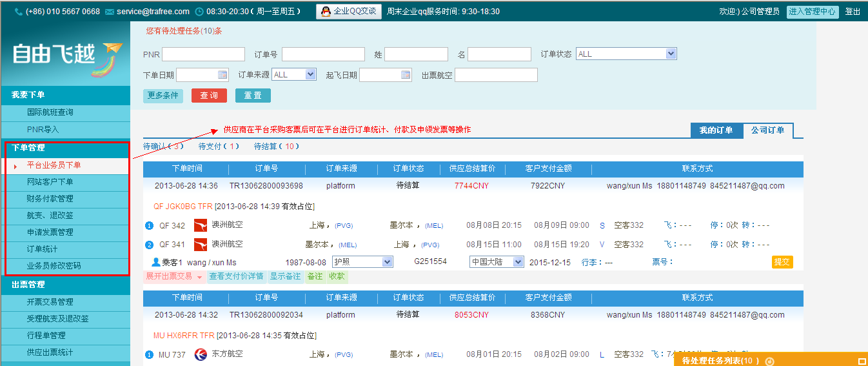Click the round icon on 待处理任务列表 bar

(769, 361)
